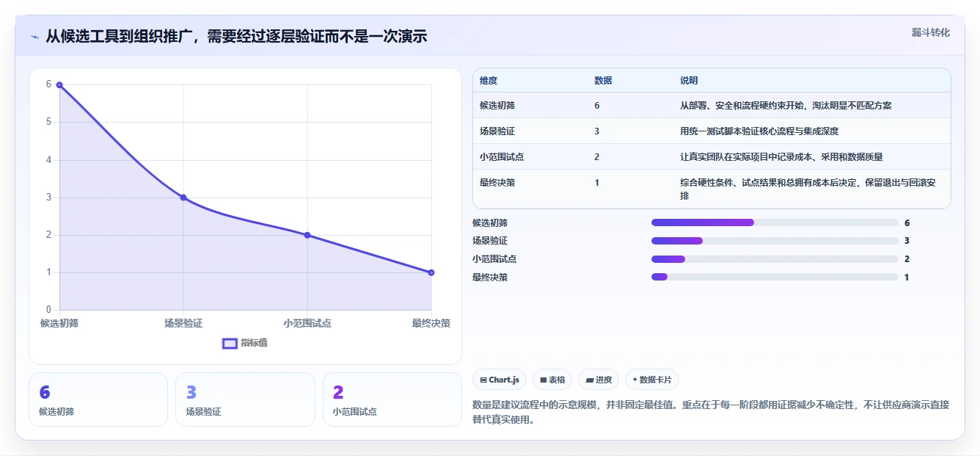Click the 3 in the 场景验证 table row
The width and height of the screenshot is (980, 456).
tap(597, 131)
